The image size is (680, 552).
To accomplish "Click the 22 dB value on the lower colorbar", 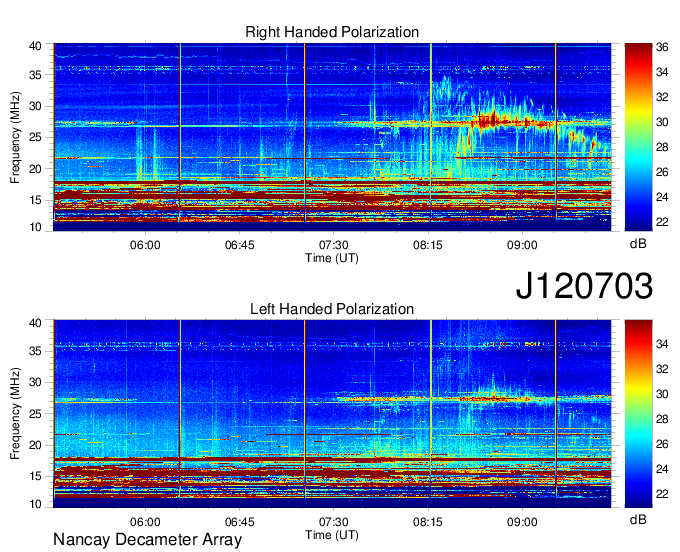I will tap(662, 494).
